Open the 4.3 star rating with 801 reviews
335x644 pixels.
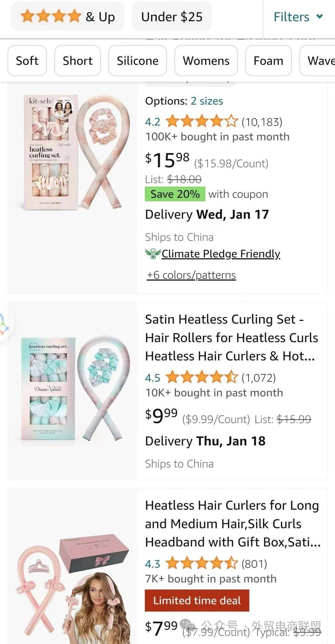click(x=191, y=563)
